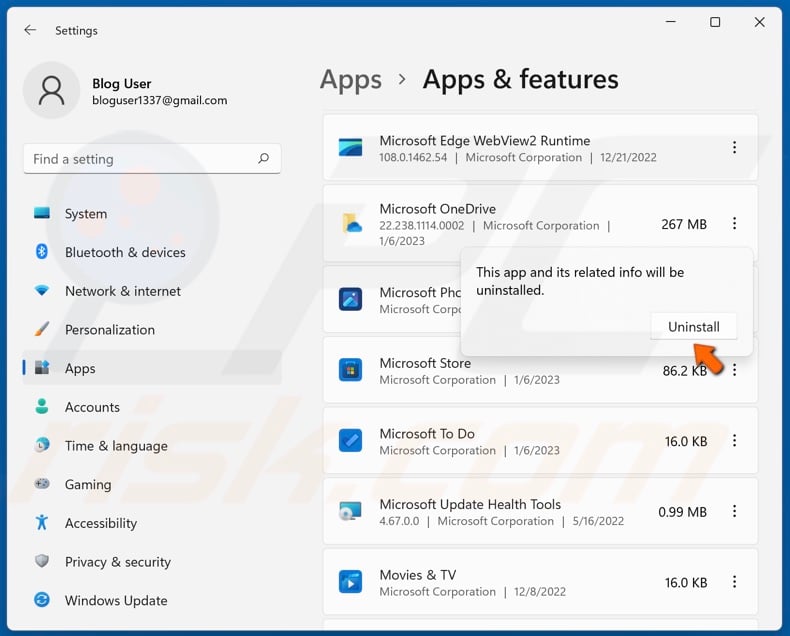Show three-dot menu for Movies & TV

pyautogui.click(x=734, y=582)
